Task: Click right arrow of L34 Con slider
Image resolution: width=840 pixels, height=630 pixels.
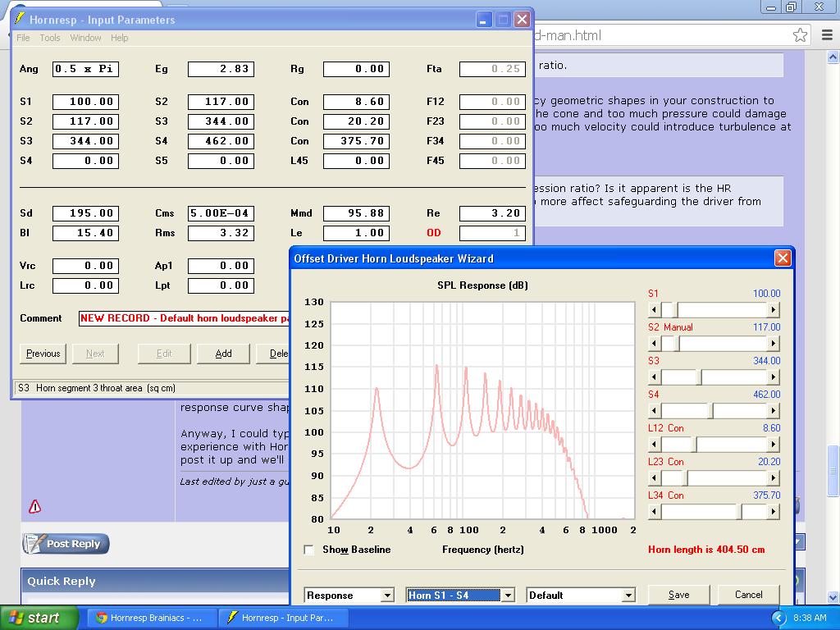Action: 773,512
